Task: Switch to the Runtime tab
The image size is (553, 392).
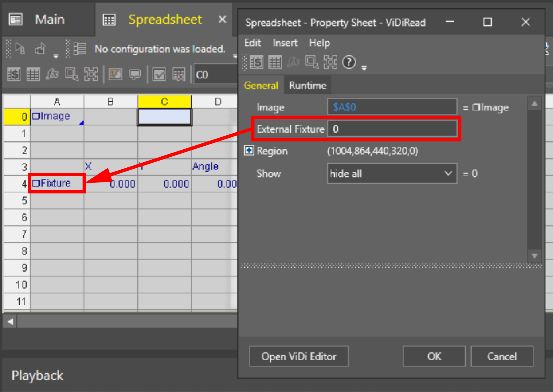Action: (308, 85)
